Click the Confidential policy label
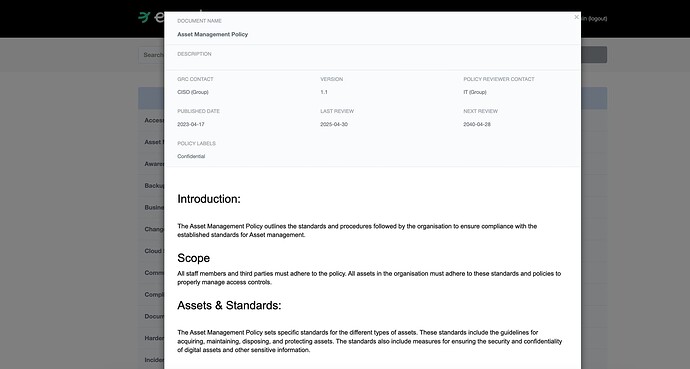 191,156
